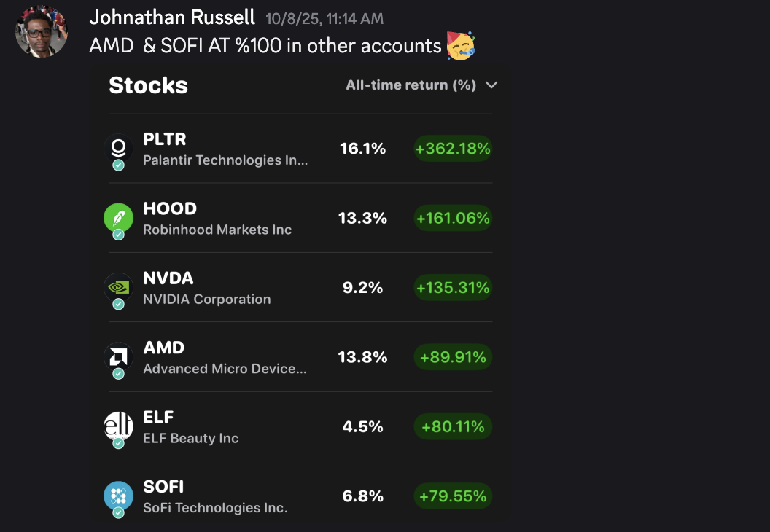The image size is (770, 532).
Task: Click the Stocks section heading
Action: 148,85
